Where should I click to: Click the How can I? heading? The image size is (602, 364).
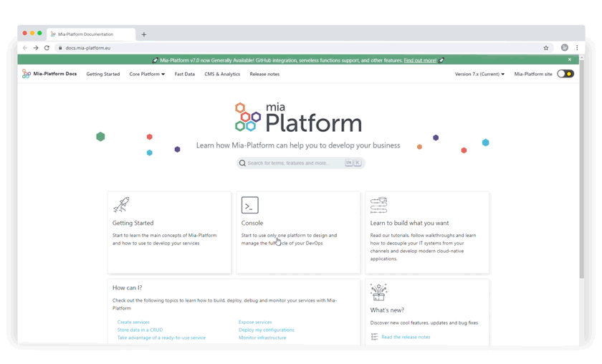coord(127,288)
